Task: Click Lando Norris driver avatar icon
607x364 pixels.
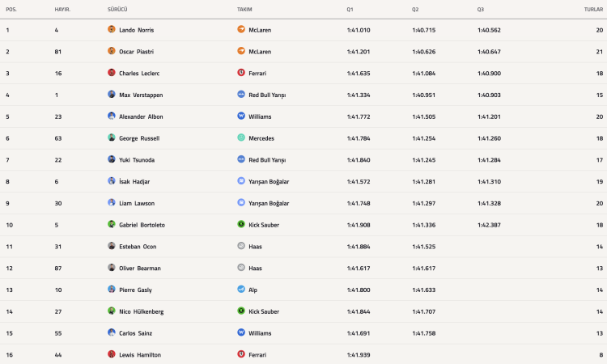Action: [x=112, y=29]
